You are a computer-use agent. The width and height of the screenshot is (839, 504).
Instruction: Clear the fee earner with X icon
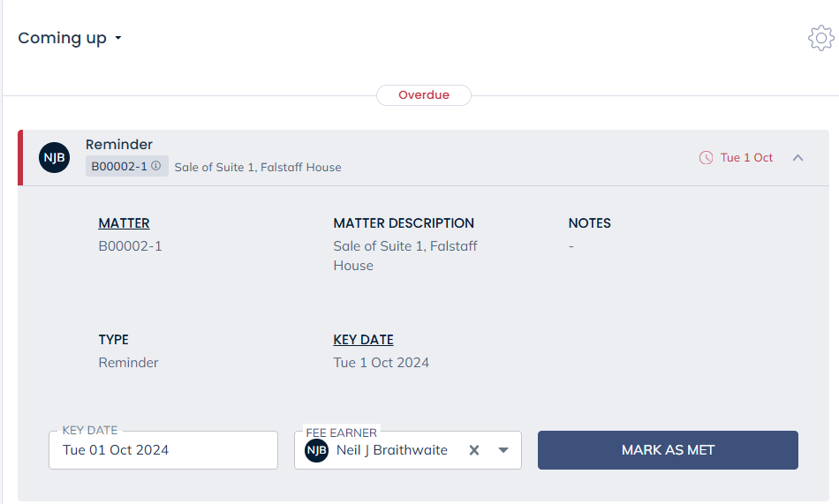pyautogui.click(x=474, y=450)
